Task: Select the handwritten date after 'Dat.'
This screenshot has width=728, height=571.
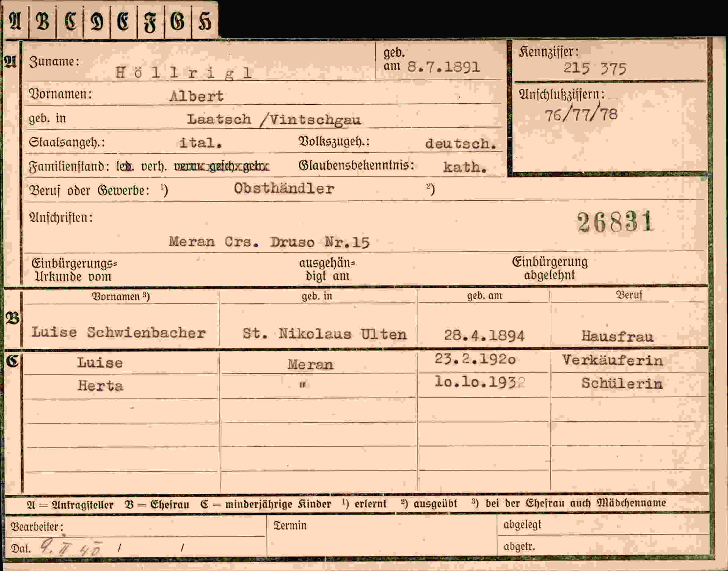Action: 71,547
